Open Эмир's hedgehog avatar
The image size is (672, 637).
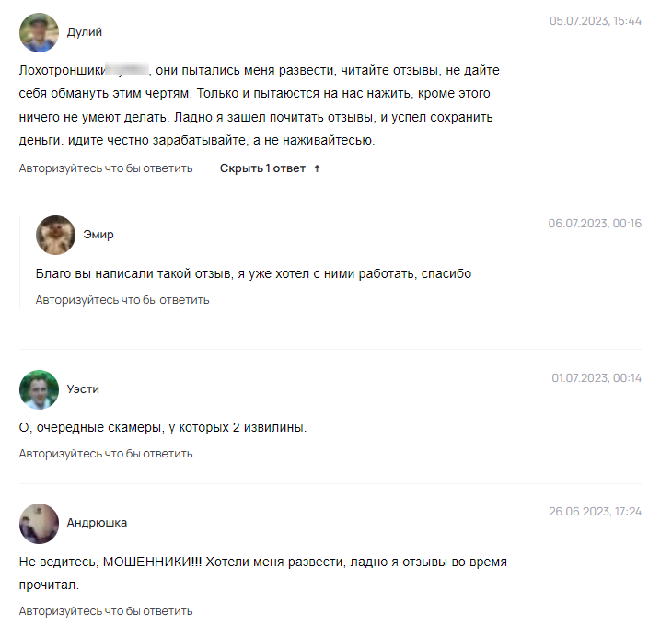56,235
